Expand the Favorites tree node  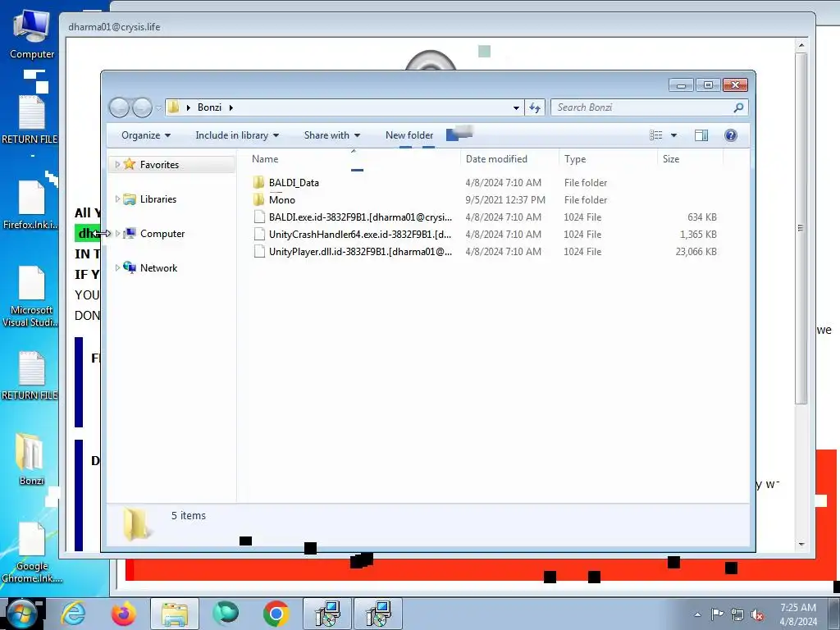pyautogui.click(x=117, y=164)
